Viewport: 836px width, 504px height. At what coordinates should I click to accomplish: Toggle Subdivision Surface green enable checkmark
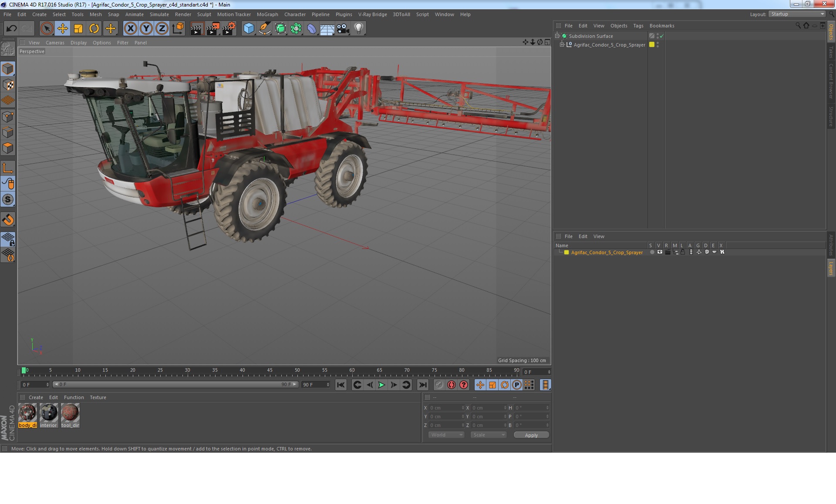(x=662, y=36)
